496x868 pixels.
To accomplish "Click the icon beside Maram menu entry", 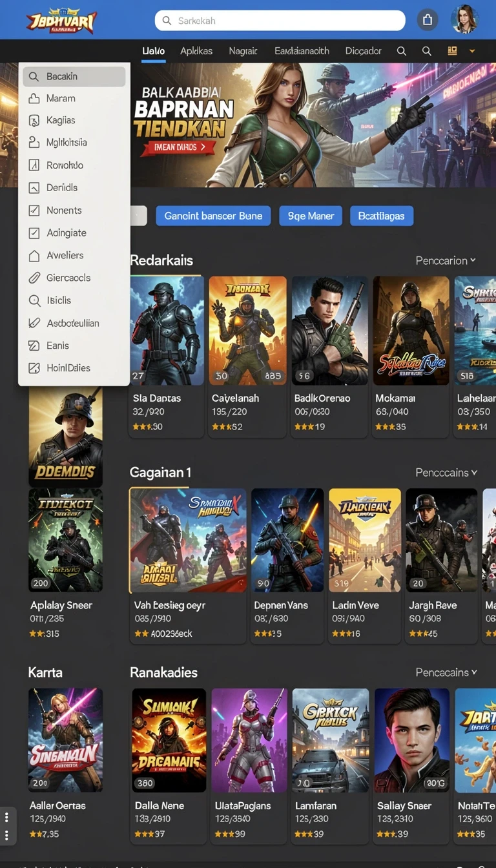I will click(x=34, y=98).
